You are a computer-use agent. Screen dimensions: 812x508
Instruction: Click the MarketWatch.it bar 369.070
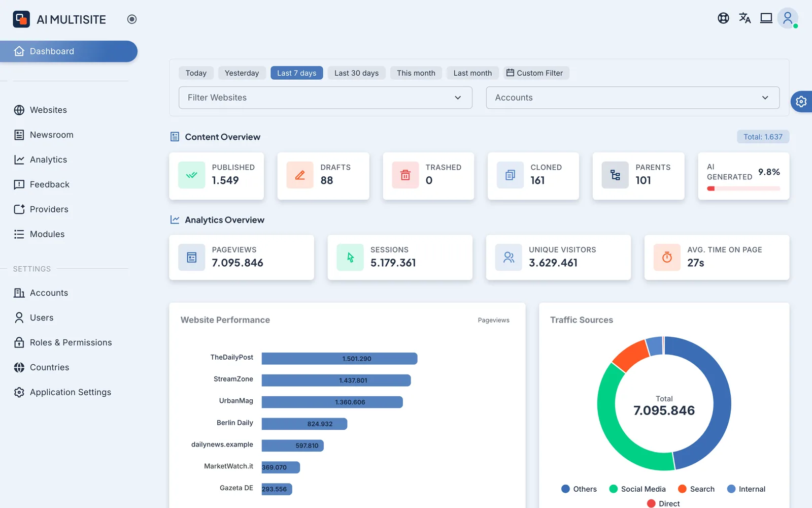point(281,467)
